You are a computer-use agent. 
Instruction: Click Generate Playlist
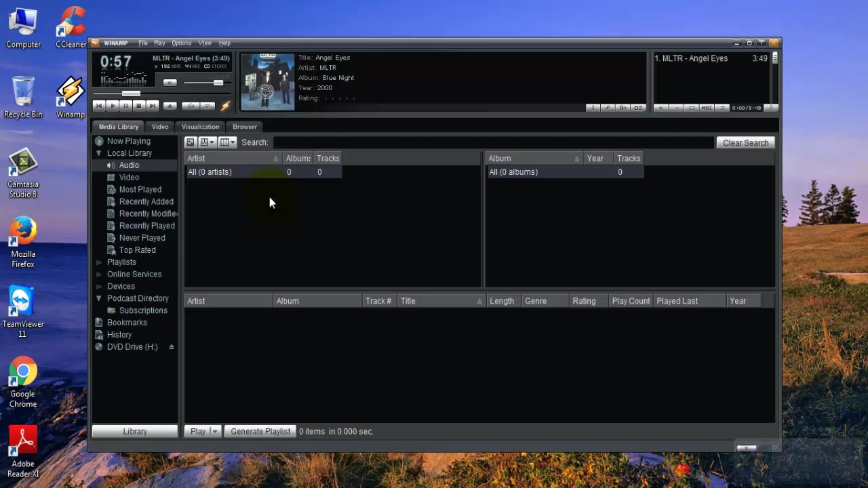tap(260, 431)
